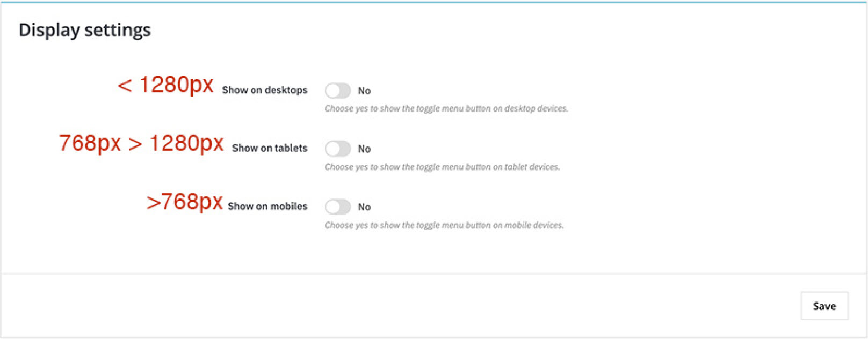The height and width of the screenshot is (339, 868).
Task: Click the help text about tablet devices
Action: 442,167
